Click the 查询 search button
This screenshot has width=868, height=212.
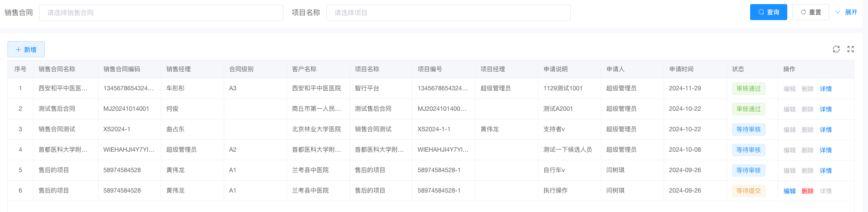pyautogui.click(x=768, y=12)
